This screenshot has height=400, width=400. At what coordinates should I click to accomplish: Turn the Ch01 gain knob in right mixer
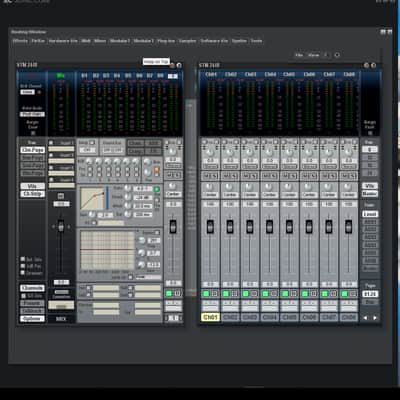click(x=210, y=152)
